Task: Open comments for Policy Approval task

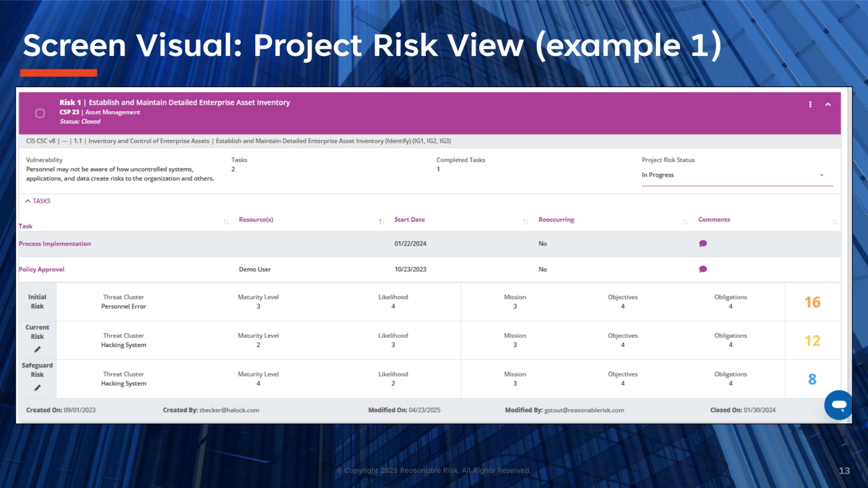Action: [703, 269]
